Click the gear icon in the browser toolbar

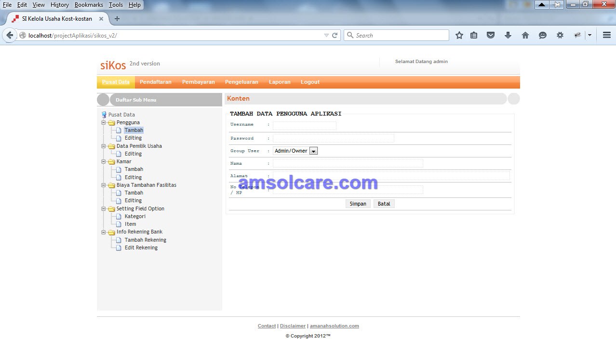tap(560, 35)
